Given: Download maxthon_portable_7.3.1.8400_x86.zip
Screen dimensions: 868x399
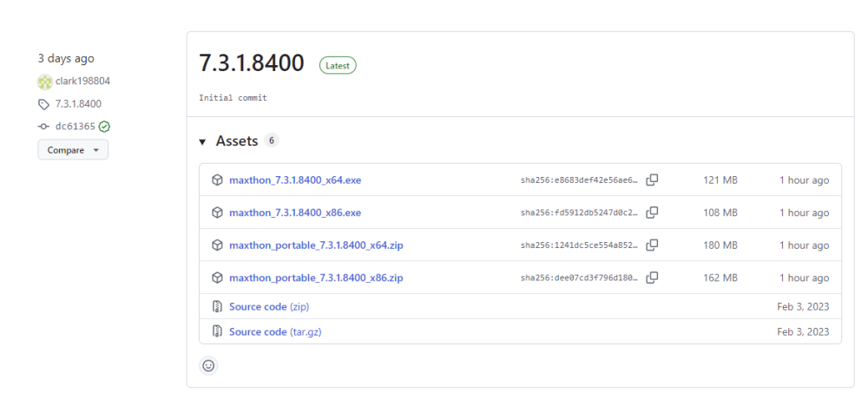Looking at the screenshot, I should point(315,278).
